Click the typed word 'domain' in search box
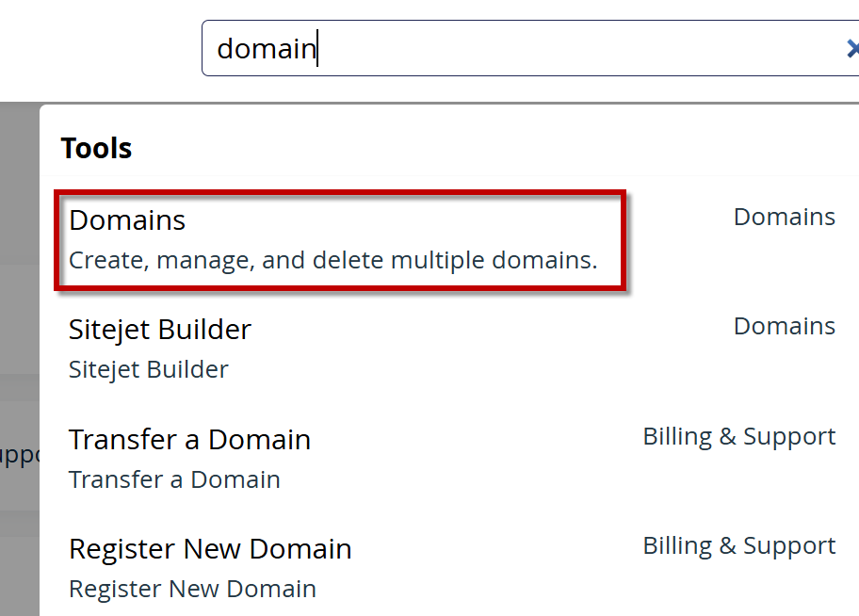Image resolution: width=859 pixels, height=616 pixels. click(266, 48)
